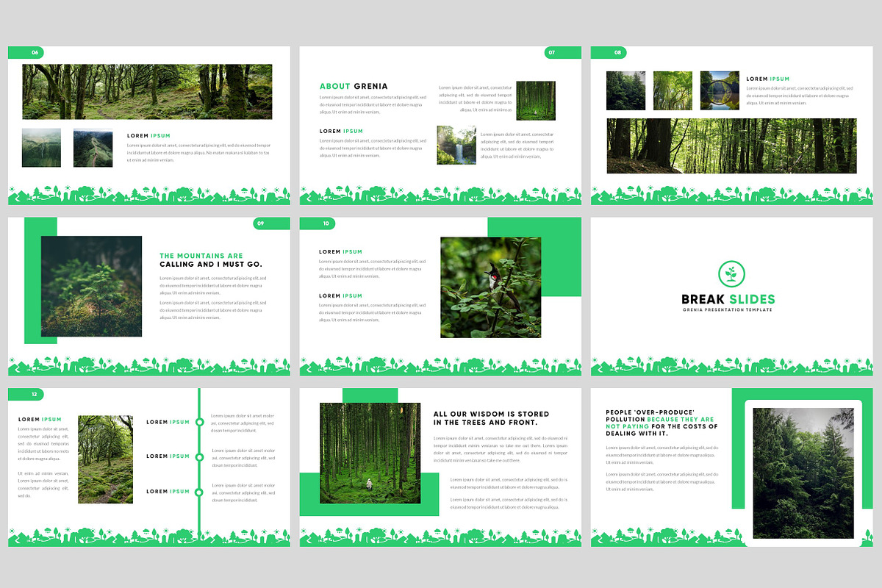
Task: Select the waterfall photo on slide 07
Action: coord(456,145)
